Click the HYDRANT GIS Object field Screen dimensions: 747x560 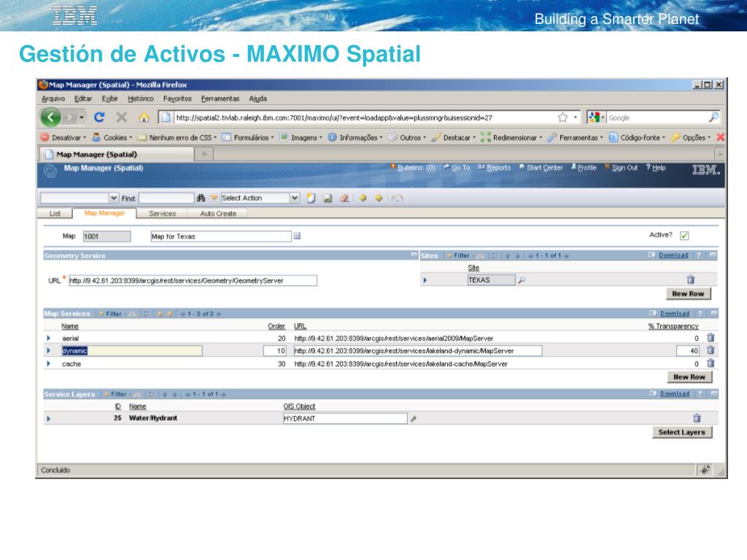[345, 419]
